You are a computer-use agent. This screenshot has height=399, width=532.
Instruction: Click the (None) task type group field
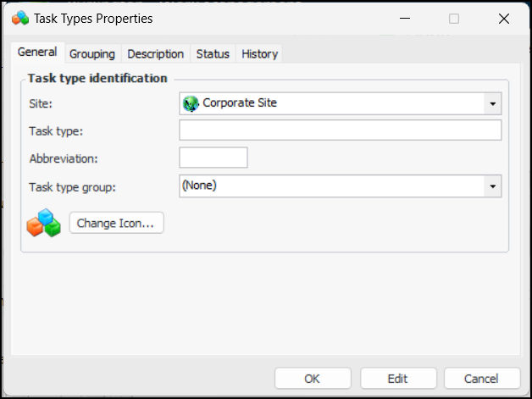pos(332,186)
